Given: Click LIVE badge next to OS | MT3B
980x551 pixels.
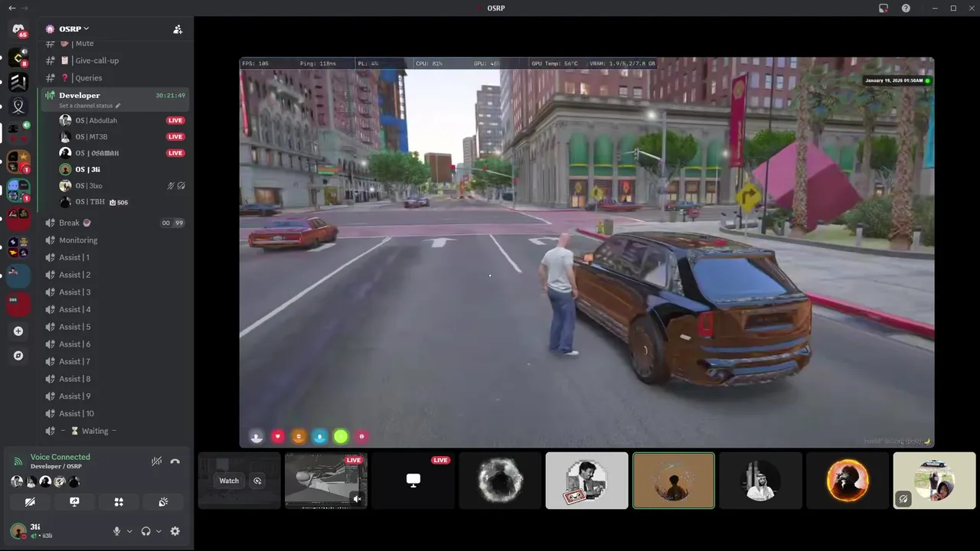Looking at the screenshot, I should pyautogui.click(x=175, y=137).
